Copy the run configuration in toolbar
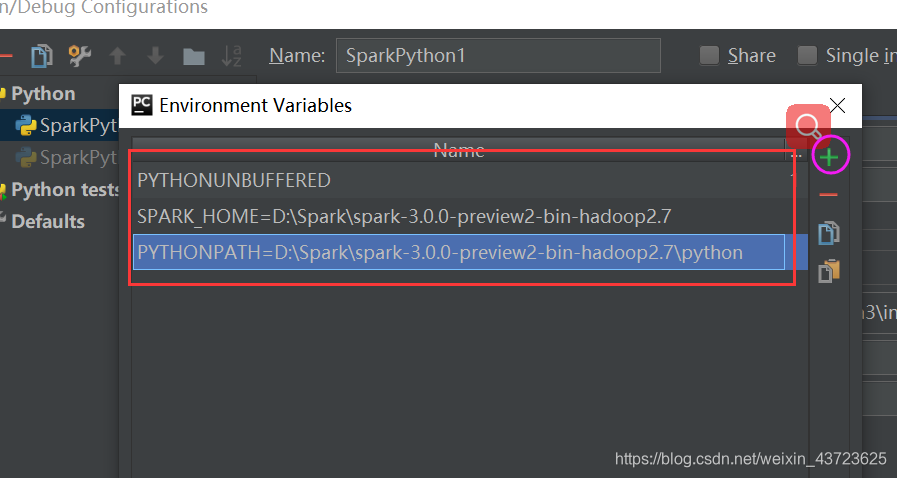The image size is (897, 478). coord(42,56)
